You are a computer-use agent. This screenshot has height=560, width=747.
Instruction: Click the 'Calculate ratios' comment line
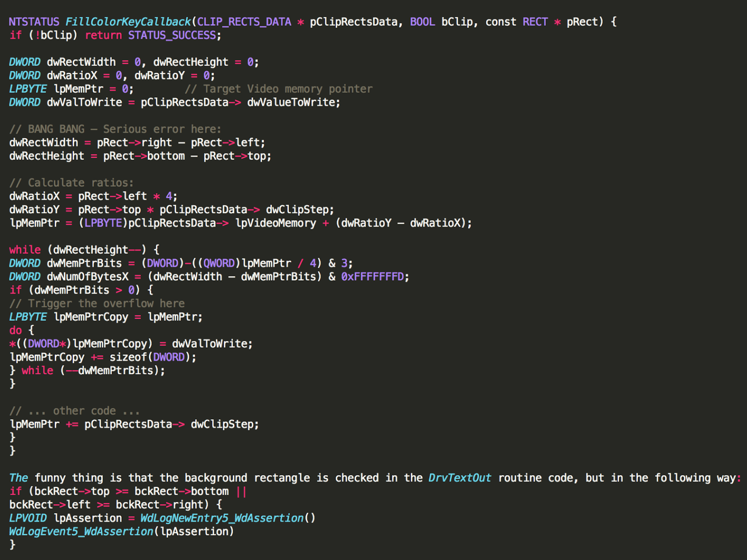pos(71,183)
